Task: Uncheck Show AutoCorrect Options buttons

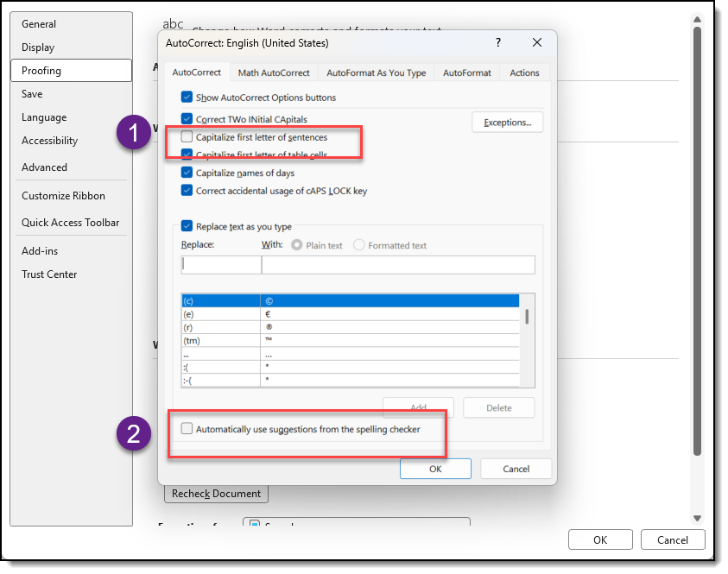Action: click(187, 98)
